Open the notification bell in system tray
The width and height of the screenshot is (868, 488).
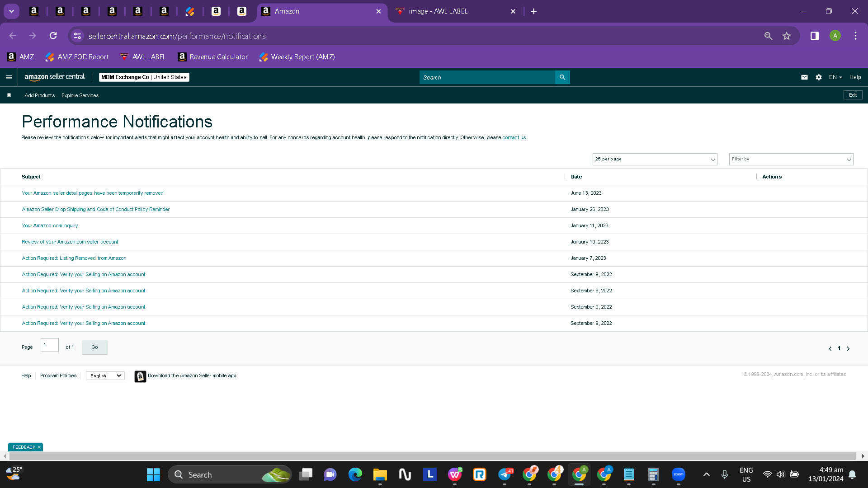pos(852,474)
